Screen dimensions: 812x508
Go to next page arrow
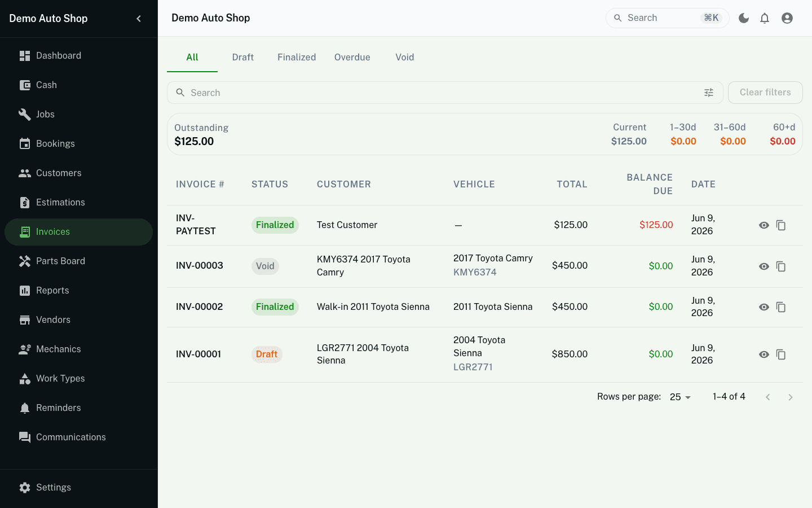[791, 397]
